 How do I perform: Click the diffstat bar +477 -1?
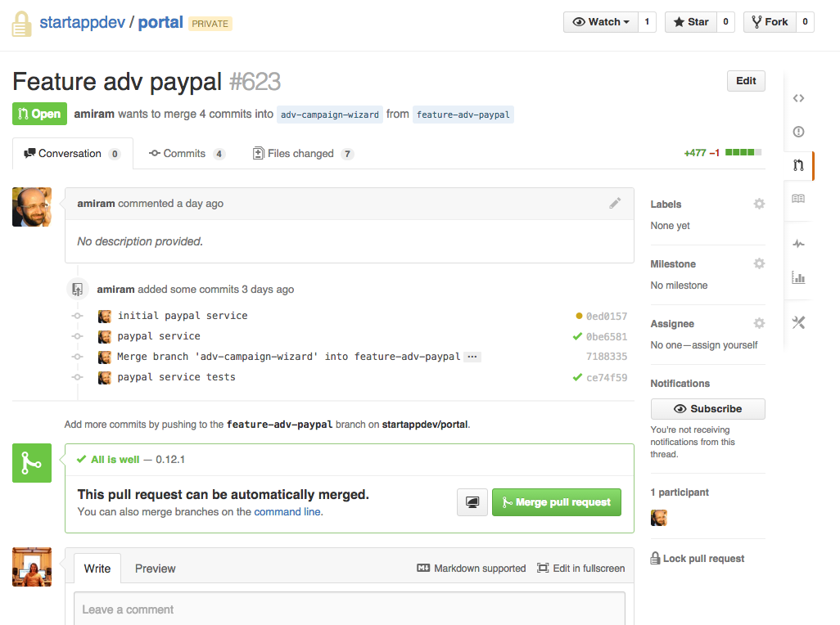point(723,153)
